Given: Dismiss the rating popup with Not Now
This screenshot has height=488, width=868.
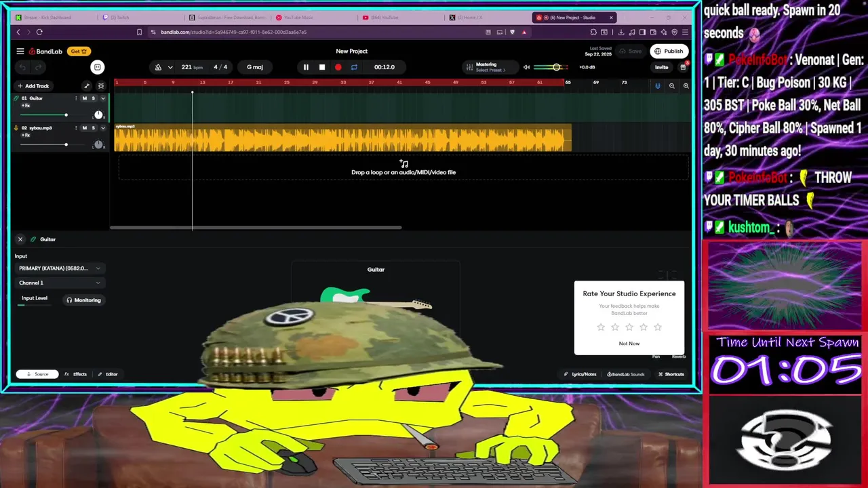Looking at the screenshot, I should [629, 344].
